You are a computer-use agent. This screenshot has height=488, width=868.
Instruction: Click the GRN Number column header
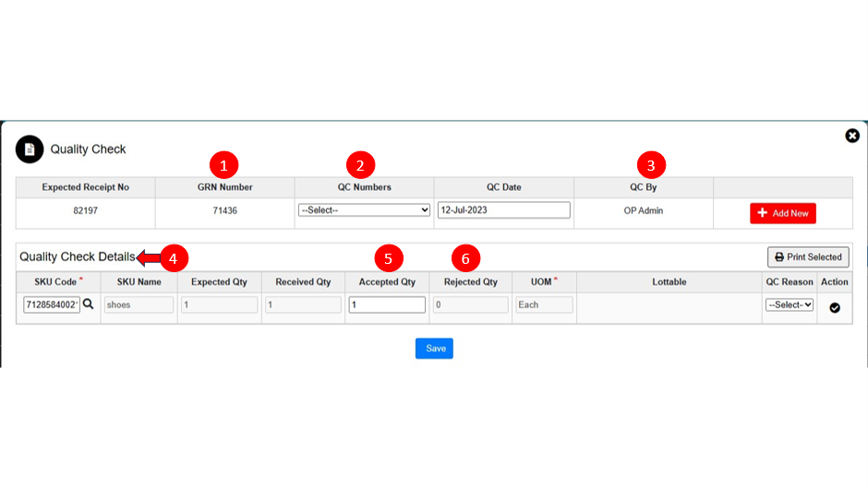[x=224, y=187]
